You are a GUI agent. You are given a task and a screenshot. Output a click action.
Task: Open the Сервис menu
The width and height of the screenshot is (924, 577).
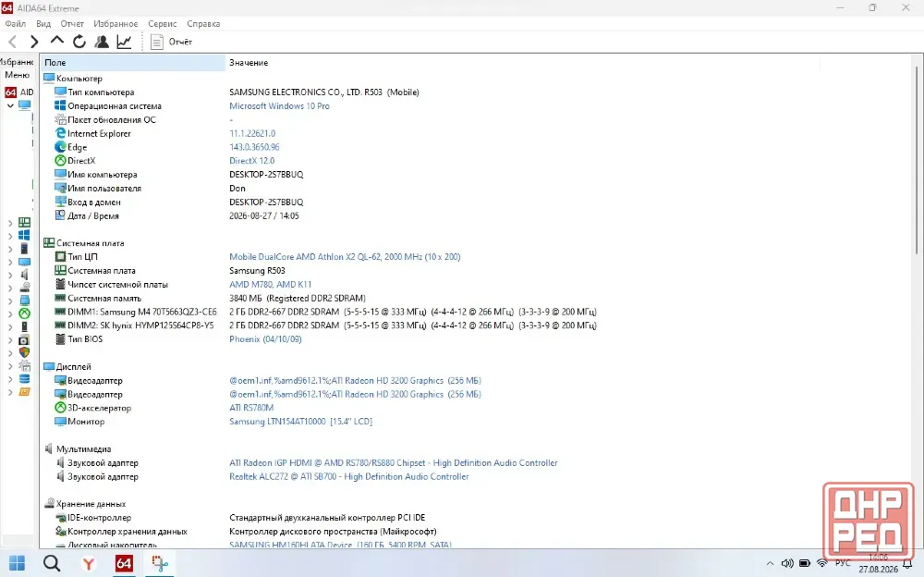click(x=162, y=24)
